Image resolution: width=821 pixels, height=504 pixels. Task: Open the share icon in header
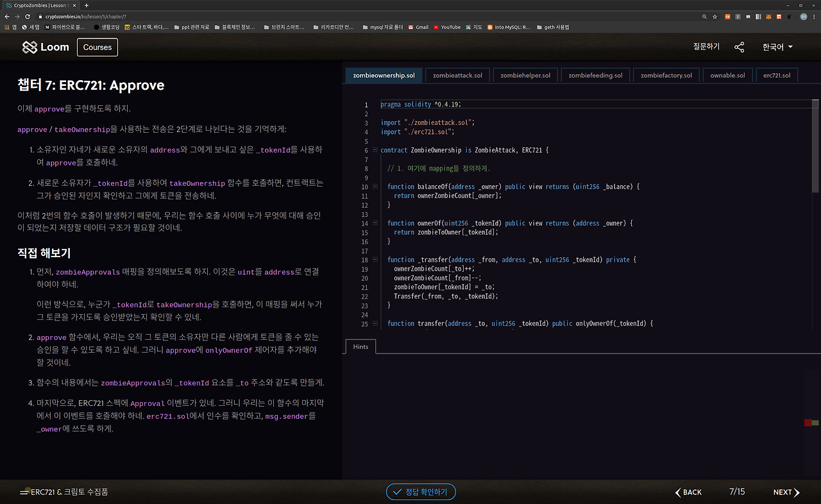740,47
